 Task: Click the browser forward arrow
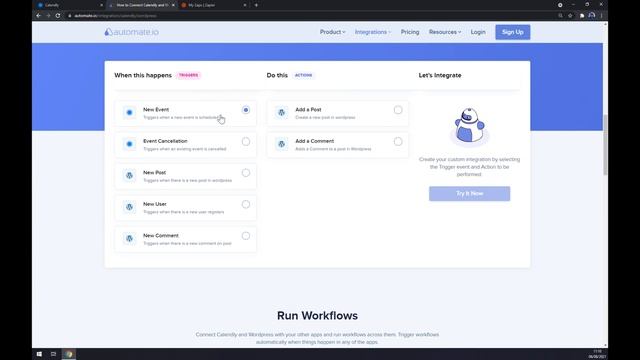click(48, 16)
